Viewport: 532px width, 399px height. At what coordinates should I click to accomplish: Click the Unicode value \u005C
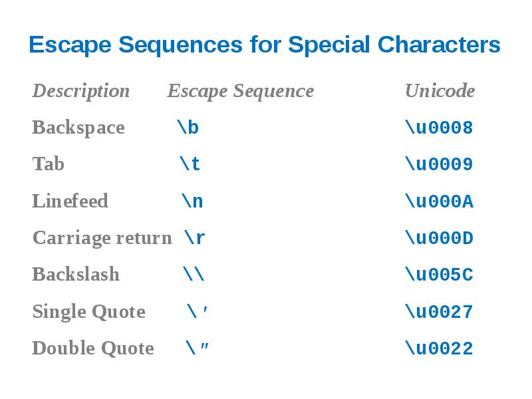point(439,274)
